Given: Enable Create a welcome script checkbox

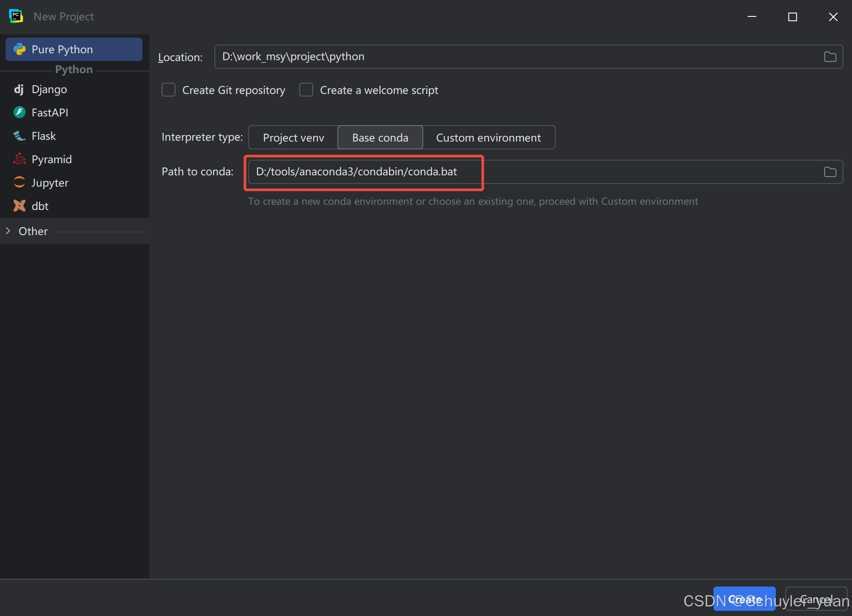Looking at the screenshot, I should coord(306,90).
